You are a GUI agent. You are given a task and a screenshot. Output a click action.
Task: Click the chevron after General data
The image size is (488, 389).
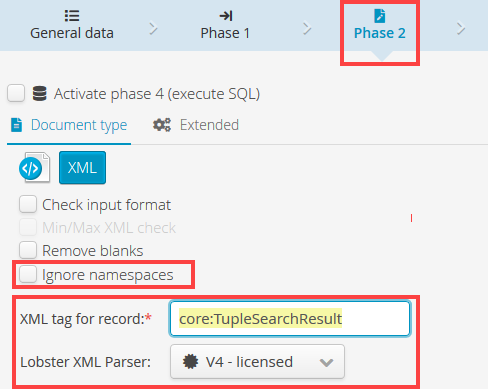153,28
